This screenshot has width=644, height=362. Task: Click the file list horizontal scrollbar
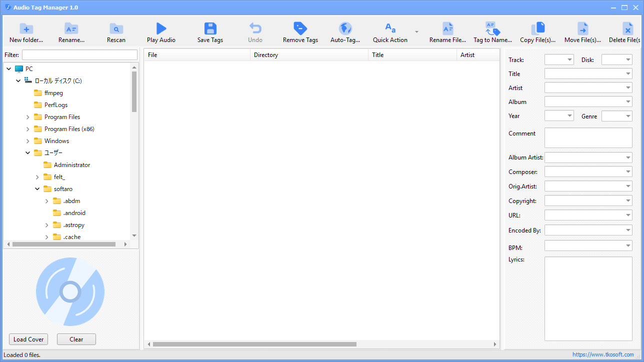[321, 344]
